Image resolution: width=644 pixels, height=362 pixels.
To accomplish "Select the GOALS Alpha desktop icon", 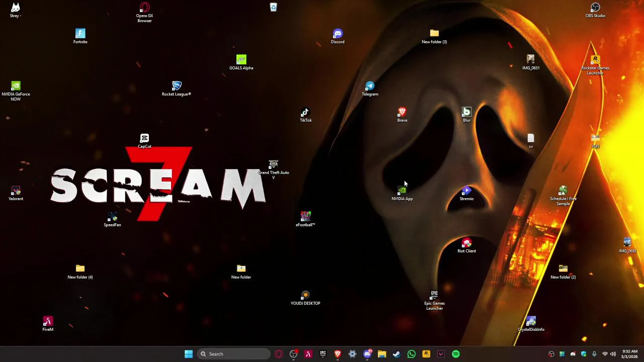I will [241, 62].
